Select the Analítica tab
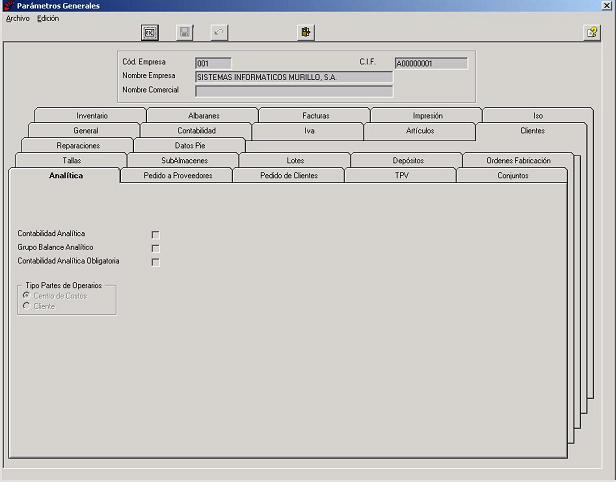Viewport: 616px width, 482px height. click(x=65, y=175)
